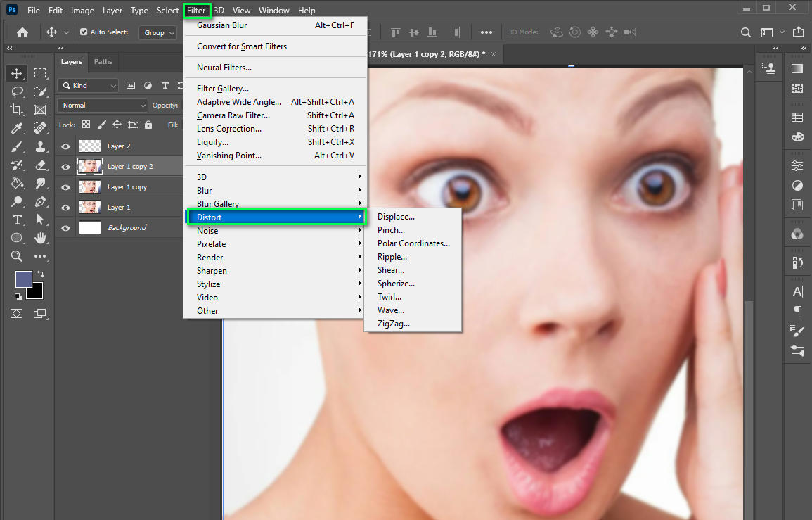Viewport: 812px width, 520px height.
Task: Click the foreground color swatch
Action: (x=23, y=279)
